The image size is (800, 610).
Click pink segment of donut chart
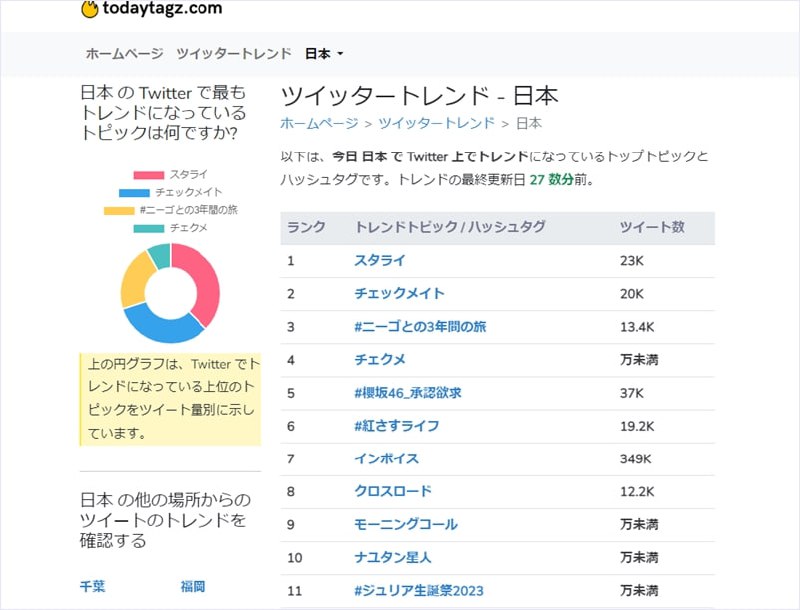pyautogui.click(x=205, y=283)
